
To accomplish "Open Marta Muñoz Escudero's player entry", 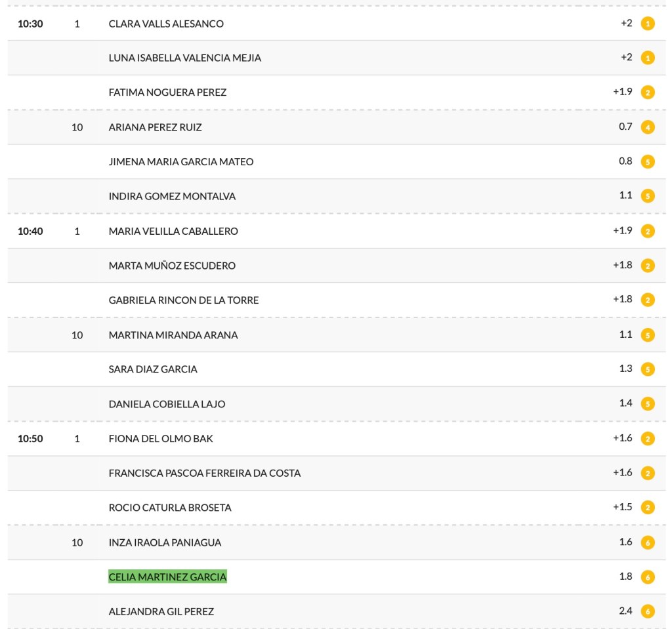I will tap(172, 266).
